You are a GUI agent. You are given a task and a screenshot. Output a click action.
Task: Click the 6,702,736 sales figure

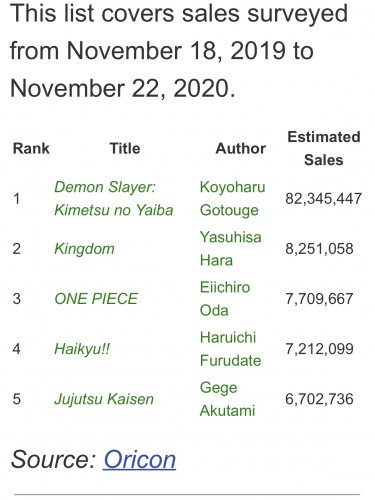(319, 399)
